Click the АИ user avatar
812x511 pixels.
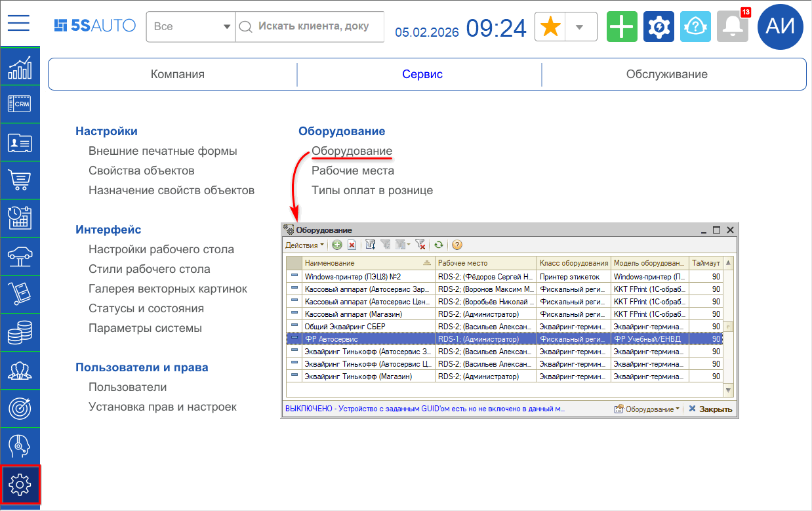(x=781, y=26)
